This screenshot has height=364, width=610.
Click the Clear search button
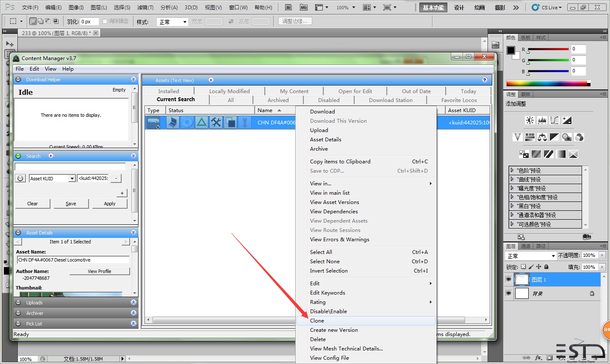click(33, 204)
